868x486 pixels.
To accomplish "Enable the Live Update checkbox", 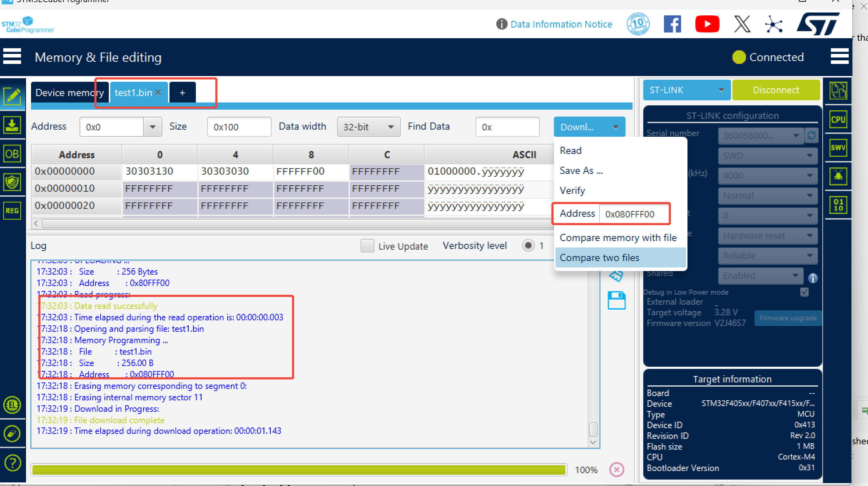I will click(367, 246).
